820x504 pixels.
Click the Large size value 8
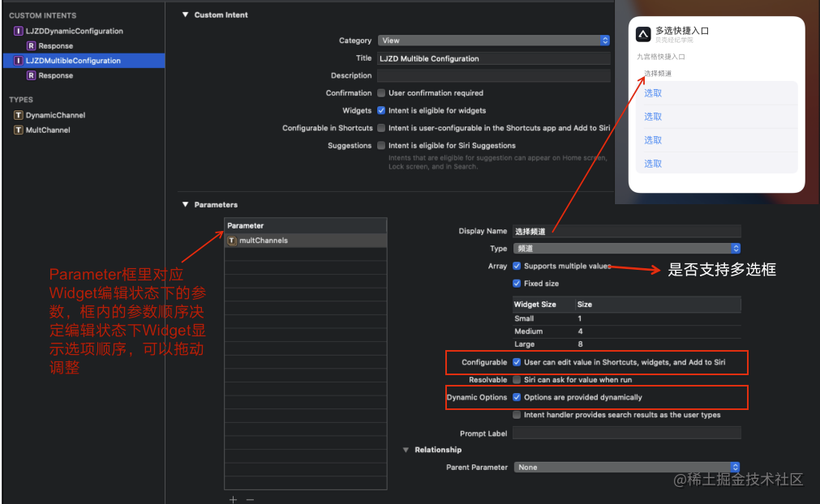pos(580,344)
